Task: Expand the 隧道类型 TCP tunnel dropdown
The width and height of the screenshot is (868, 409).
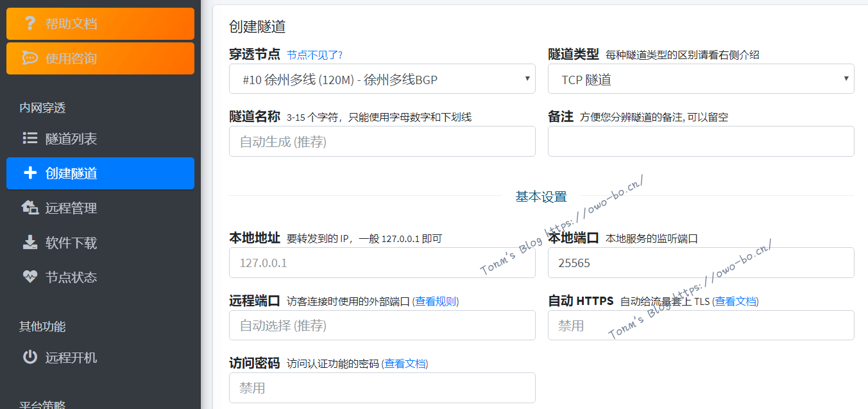Action: pyautogui.click(x=701, y=79)
